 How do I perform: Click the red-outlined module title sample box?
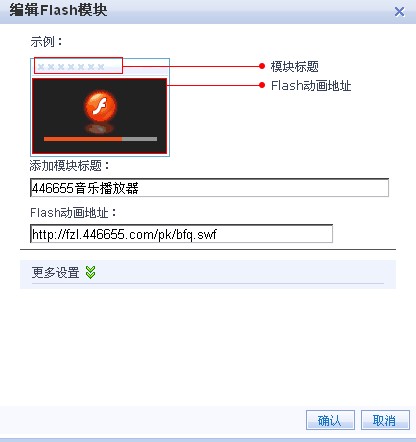(x=78, y=66)
